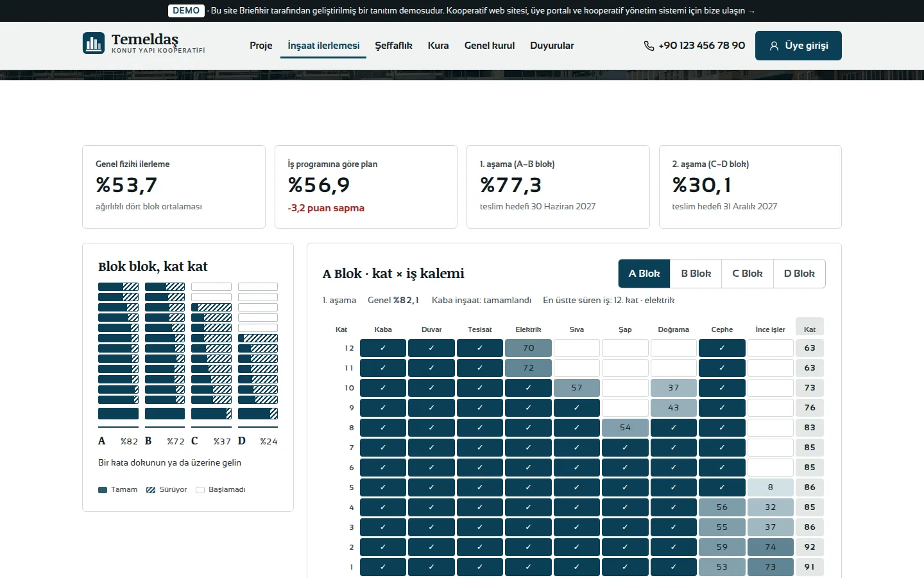Image resolution: width=924 pixels, height=578 pixels.
Task: Click block B's %72 label
Action: click(176, 441)
